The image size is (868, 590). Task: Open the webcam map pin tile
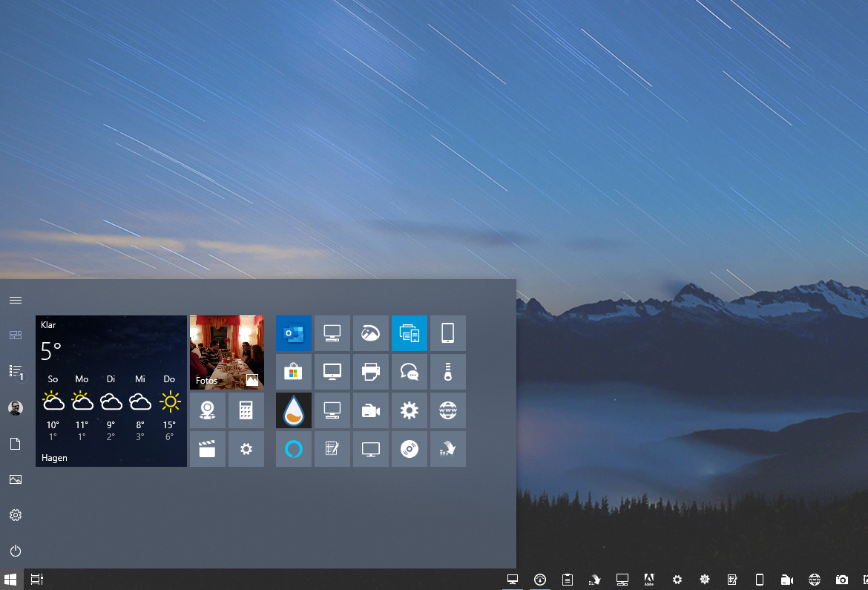pos(208,410)
